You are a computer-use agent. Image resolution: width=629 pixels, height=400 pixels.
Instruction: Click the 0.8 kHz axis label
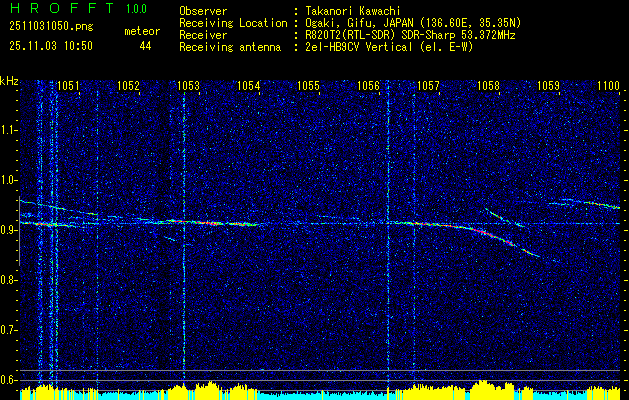pyautogui.click(x=9, y=280)
